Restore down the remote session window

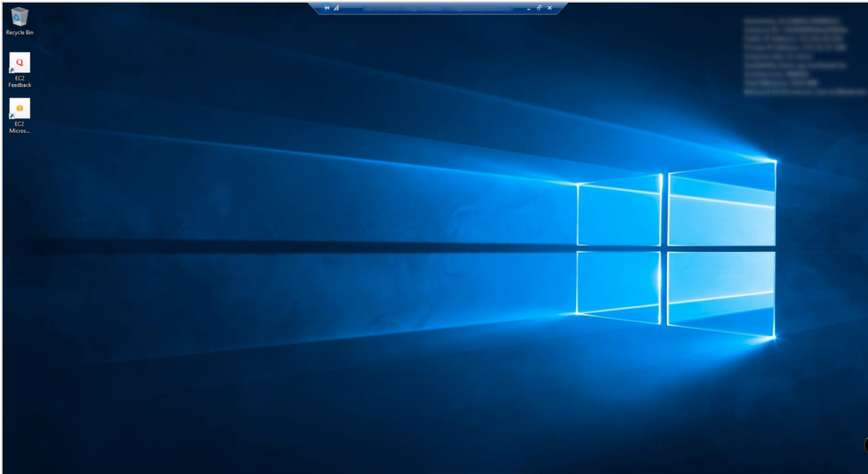point(539,8)
